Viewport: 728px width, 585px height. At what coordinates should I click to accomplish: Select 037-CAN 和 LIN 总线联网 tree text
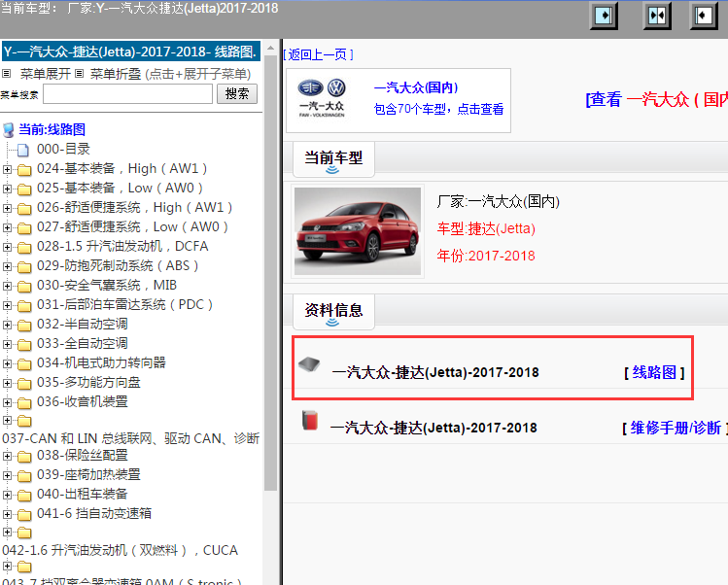coord(130,438)
